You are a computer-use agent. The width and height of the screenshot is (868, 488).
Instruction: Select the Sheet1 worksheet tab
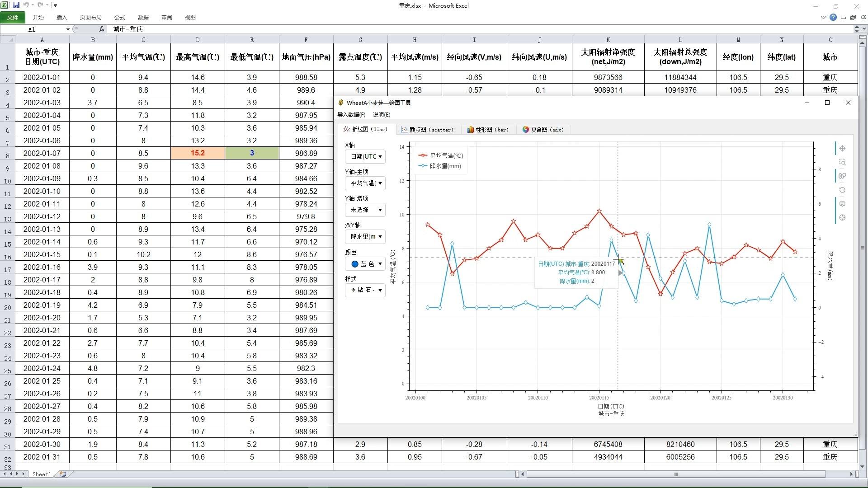[x=42, y=474]
